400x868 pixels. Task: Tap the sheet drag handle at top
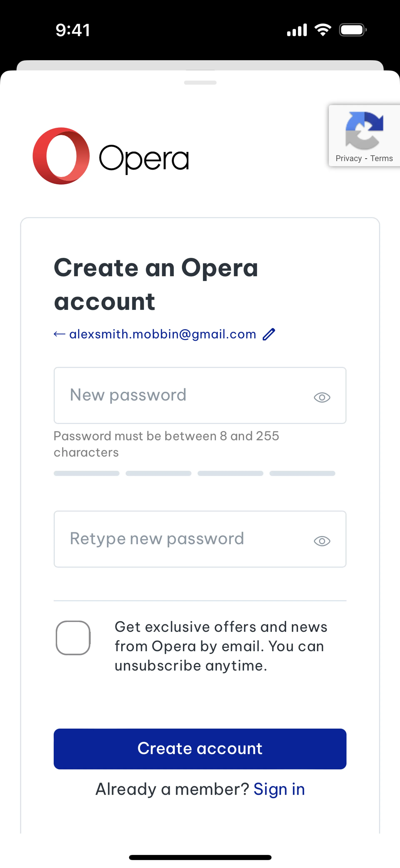tap(200, 83)
